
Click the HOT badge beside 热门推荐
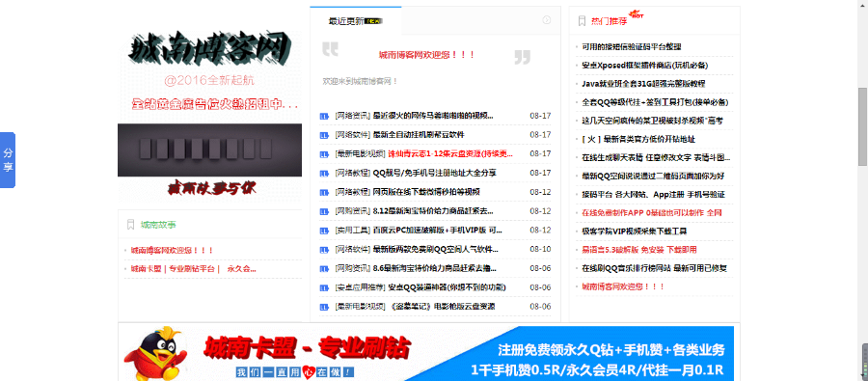pyautogui.click(x=637, y=14)
